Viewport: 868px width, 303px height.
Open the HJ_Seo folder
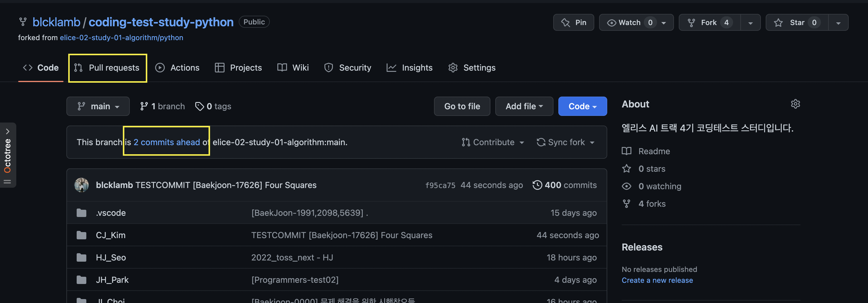pyautogui.click(x=111, y=257)
